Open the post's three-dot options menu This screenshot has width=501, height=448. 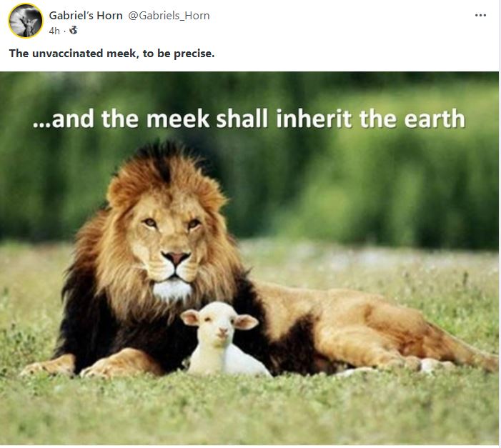tap(480, 15)
